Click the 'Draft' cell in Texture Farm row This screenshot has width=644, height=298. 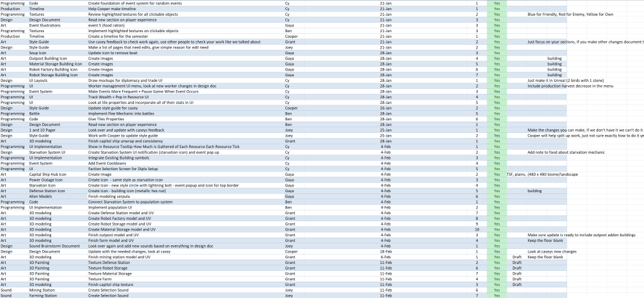(517, 279)
